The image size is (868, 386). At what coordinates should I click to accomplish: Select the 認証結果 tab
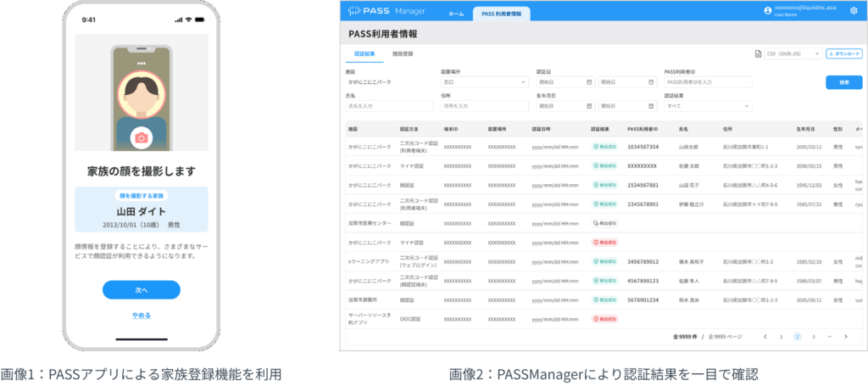[x=364, y=53]
